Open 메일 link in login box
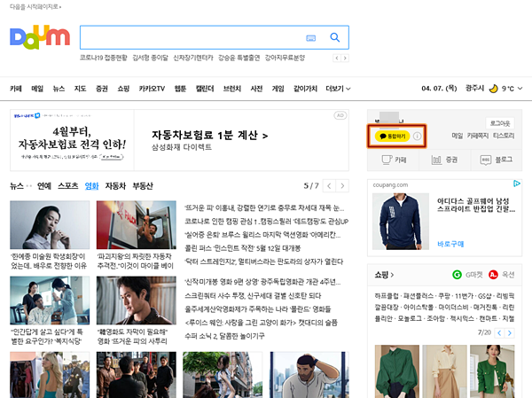This screenshot has height=398, width=532. tap(457, 136)
